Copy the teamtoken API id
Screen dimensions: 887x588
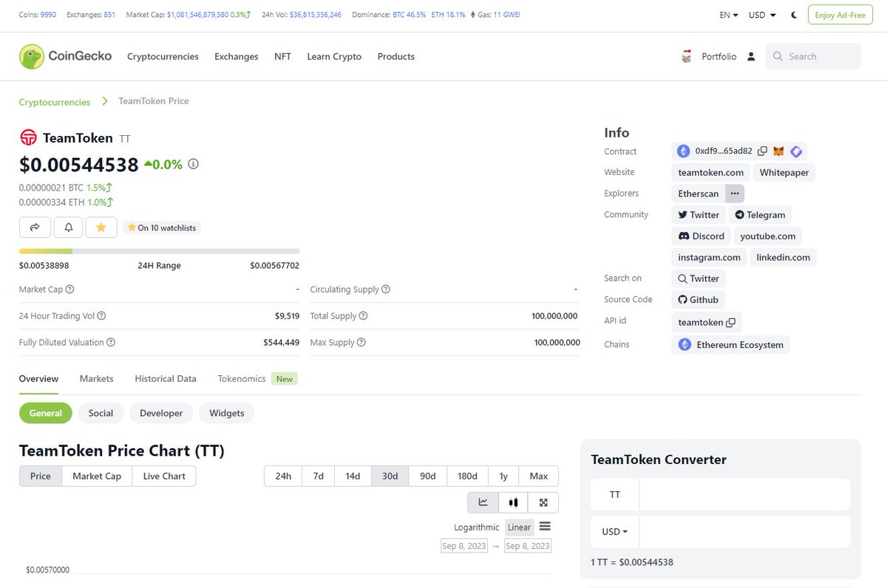(x=730, y=323)
